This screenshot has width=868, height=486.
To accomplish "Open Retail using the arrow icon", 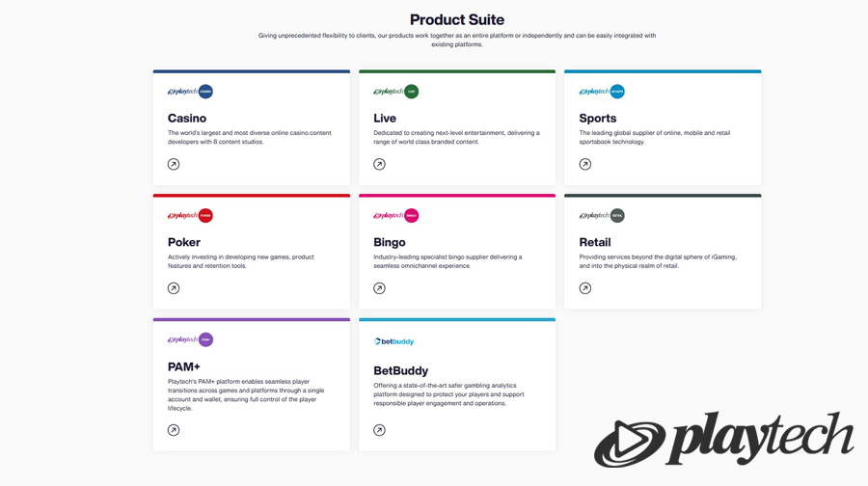I will (585, 287).
